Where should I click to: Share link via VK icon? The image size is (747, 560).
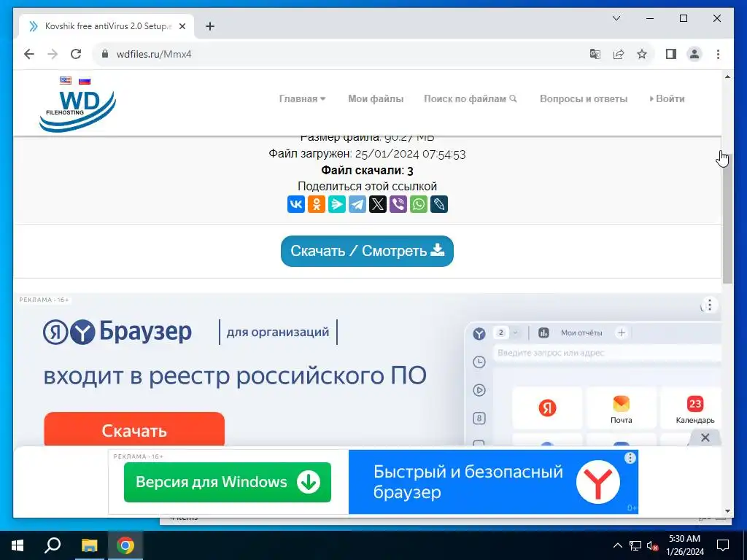point(296,204)
